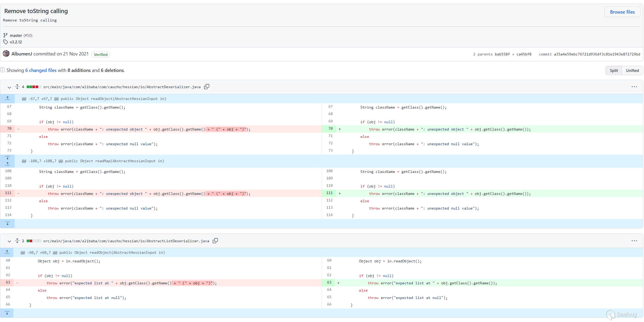
Task: Collapse AbstractListDeserializer.java file diff
Action: pos(9,241)
